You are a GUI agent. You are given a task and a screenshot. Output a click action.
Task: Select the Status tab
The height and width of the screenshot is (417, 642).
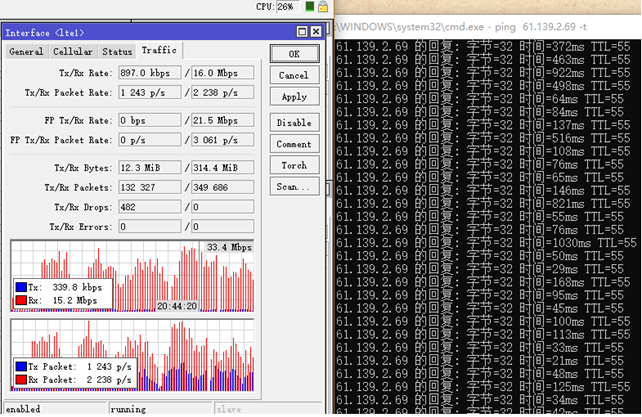(117, 51)
